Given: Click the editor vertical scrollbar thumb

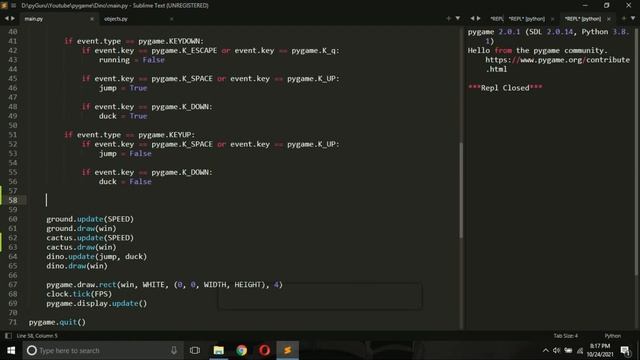Looking at the screenshot, I should 461,190.
